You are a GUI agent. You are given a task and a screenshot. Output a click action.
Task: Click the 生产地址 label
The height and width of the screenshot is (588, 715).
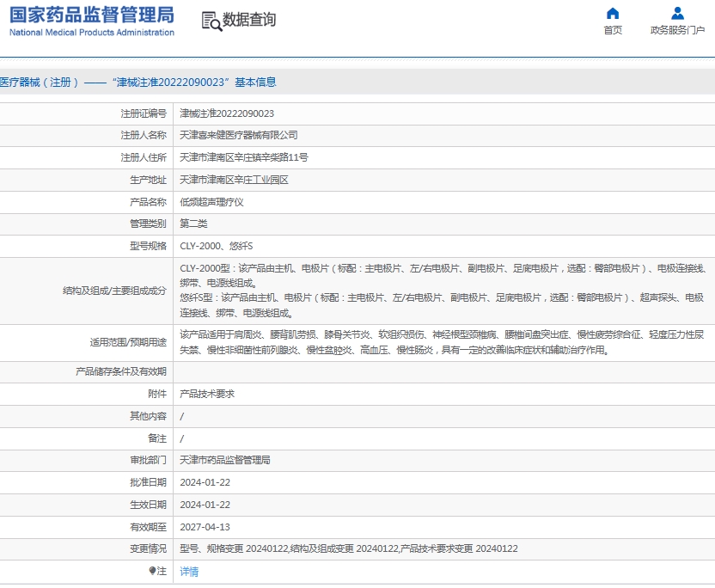coord(148,180)
